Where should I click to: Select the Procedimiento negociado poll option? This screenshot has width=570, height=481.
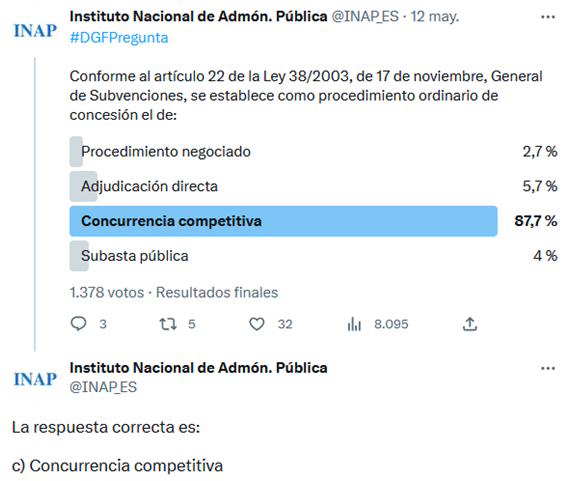pos(313,152)
